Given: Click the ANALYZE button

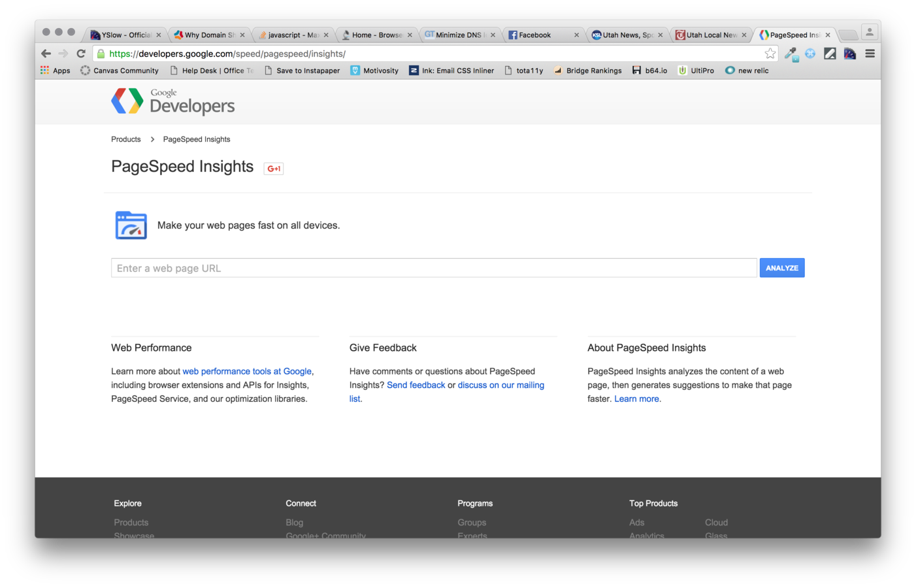Looking at the screenshot, I should 782,268.
